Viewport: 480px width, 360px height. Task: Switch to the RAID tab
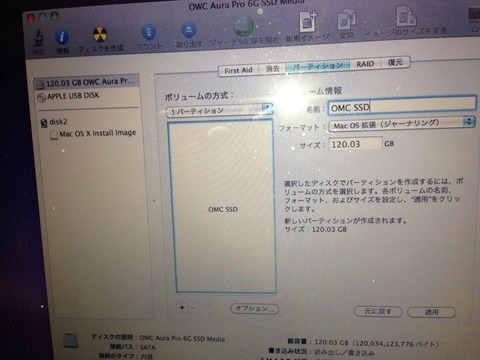pos(365,64)
